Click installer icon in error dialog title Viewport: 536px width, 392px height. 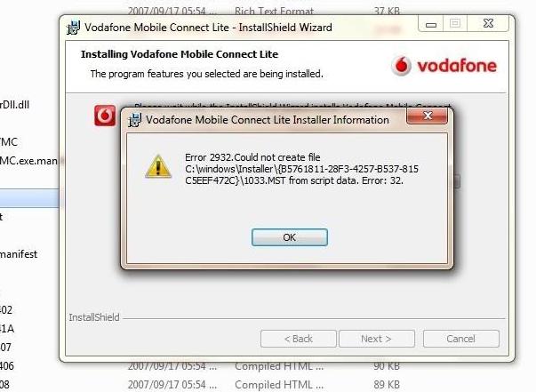click(135, 120)
